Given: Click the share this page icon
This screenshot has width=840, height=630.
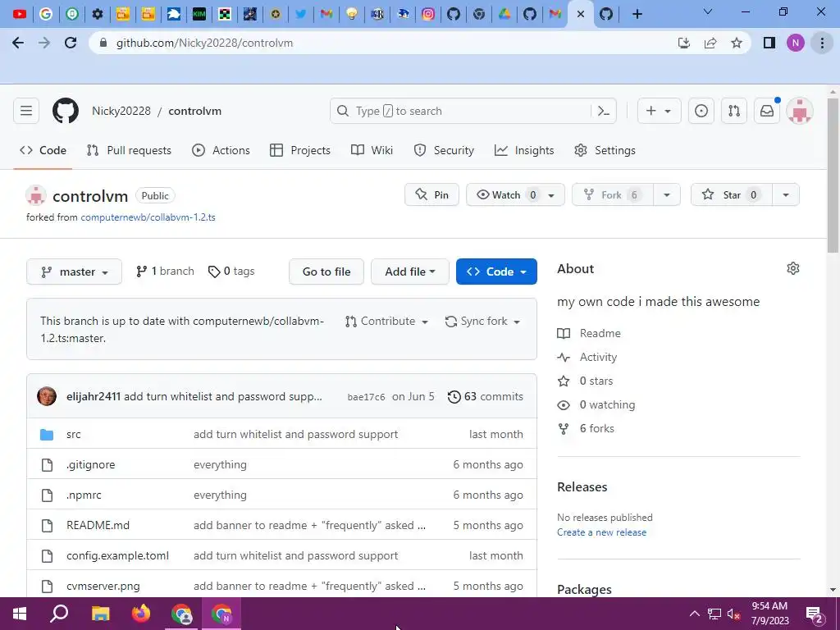Looking at the screenshot, I should coord(710,43).
